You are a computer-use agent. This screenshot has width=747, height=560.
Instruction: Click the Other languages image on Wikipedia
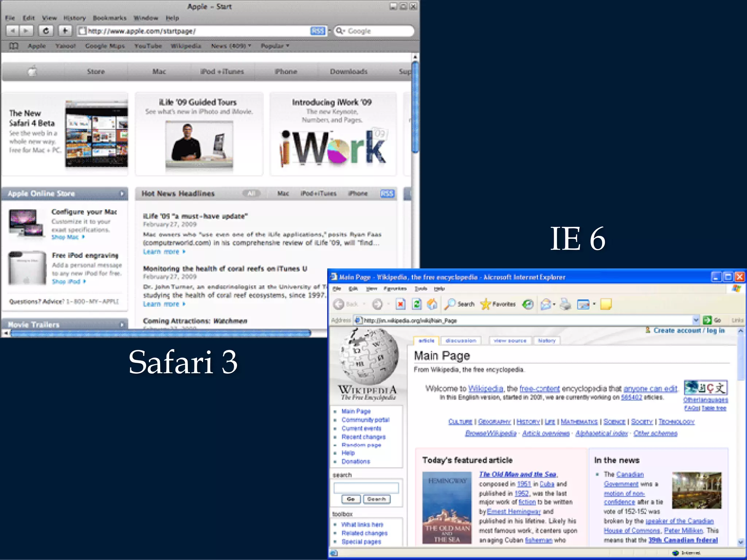[x=705, y=388]
